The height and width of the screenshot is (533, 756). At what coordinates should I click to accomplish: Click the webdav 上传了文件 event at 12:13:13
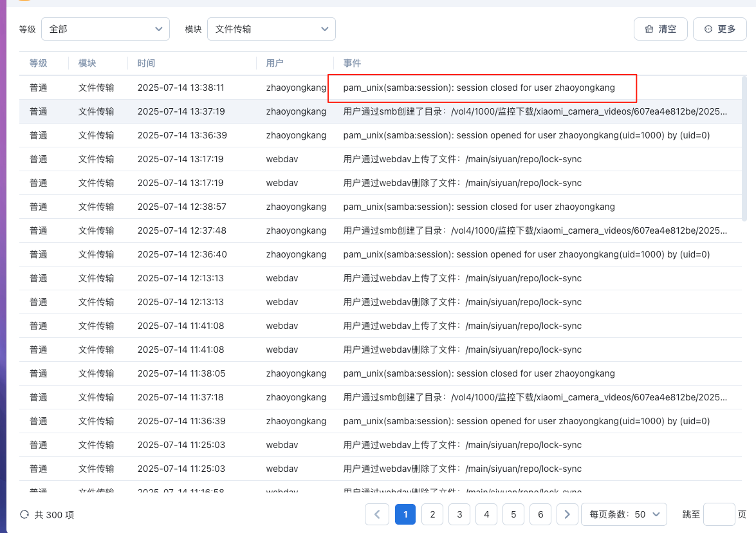pyautogui.click(x=463, y=278)
